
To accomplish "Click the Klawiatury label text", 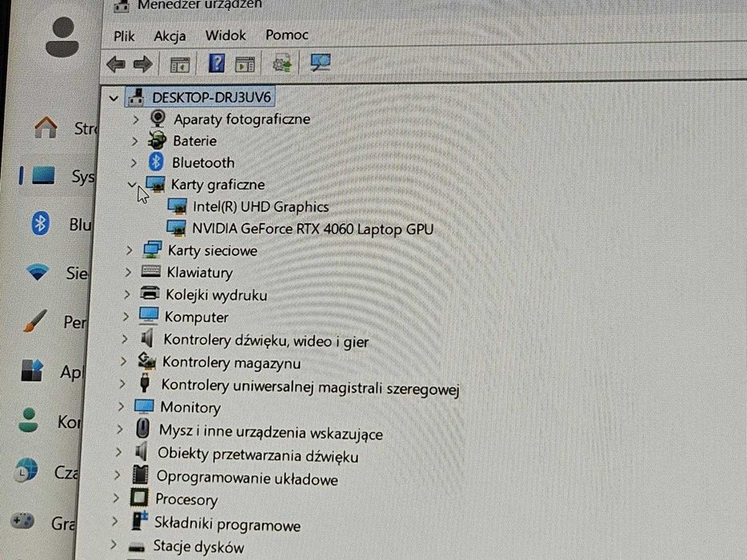I will point(199,272).
